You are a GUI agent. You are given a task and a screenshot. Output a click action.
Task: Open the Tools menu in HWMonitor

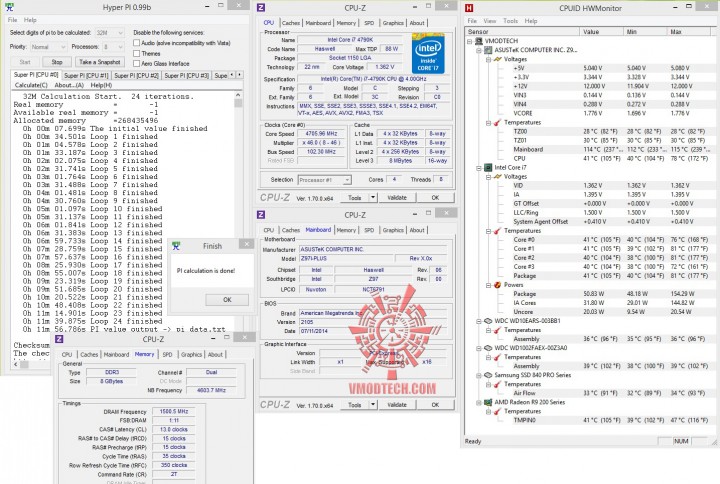click(x=510, y=21)
